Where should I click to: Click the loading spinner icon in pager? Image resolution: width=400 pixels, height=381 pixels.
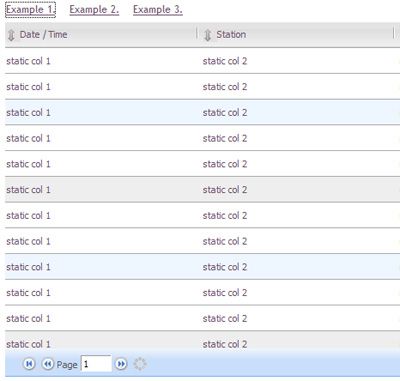pyautogui.click(x=140, y=364)
